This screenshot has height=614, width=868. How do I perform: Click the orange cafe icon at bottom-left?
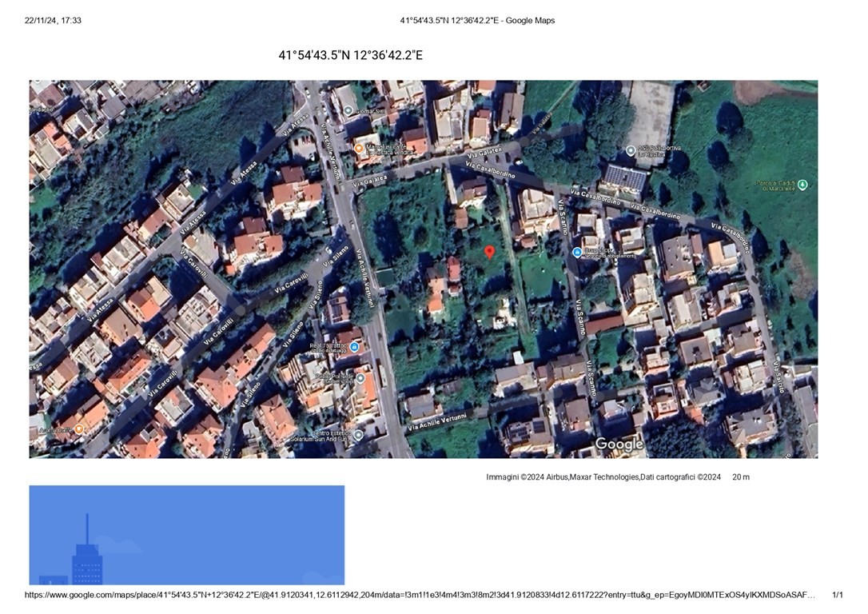79,430
